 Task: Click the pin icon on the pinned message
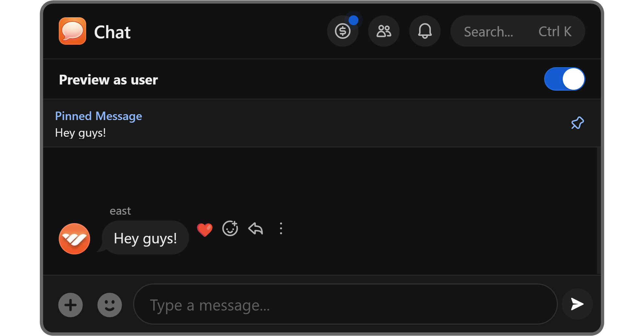pos(577,123)
